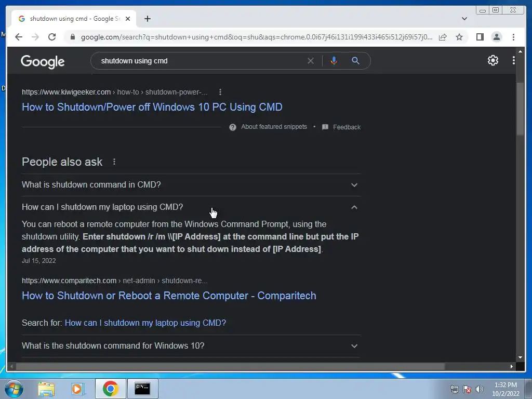Viewport: 532px width, 399px height.
Task: Click the Google logo
Action: 43,62
